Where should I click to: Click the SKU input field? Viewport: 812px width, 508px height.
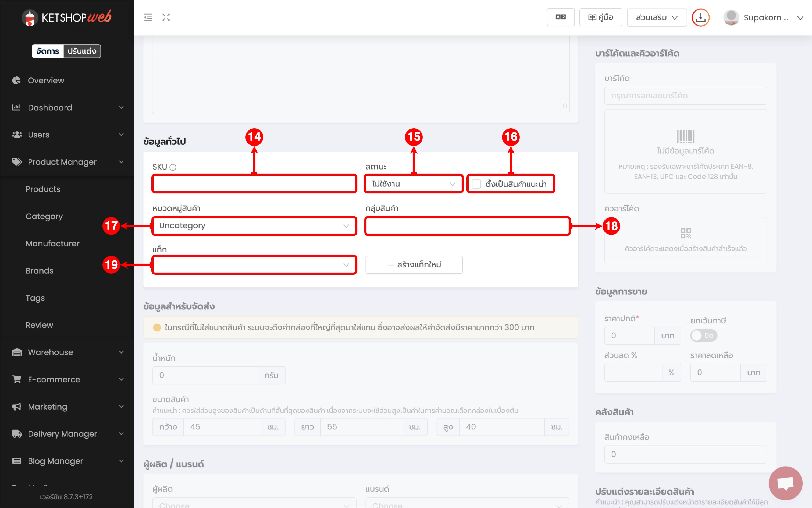(x=254, y=184)
